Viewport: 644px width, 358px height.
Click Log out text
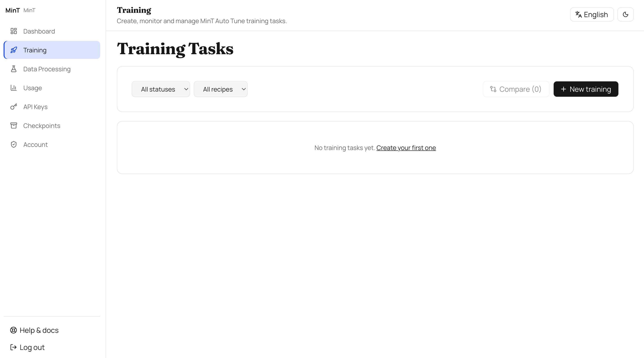[32, 347]
